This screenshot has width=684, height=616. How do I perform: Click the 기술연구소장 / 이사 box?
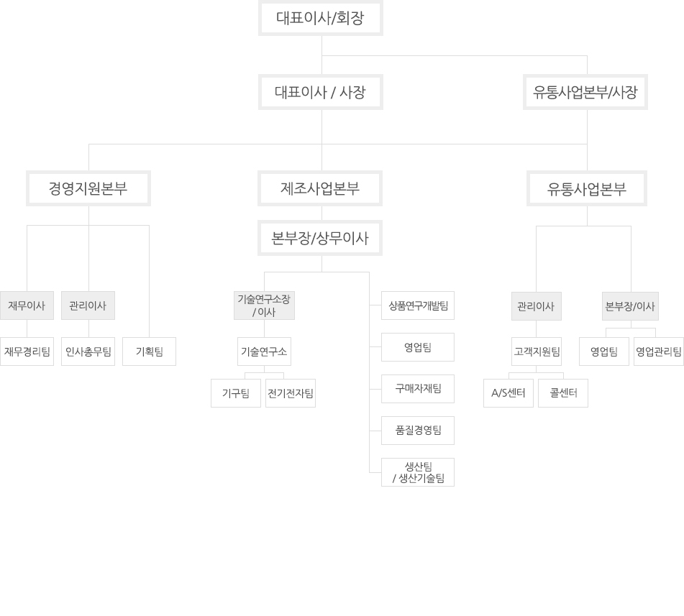tap(265, 305)
